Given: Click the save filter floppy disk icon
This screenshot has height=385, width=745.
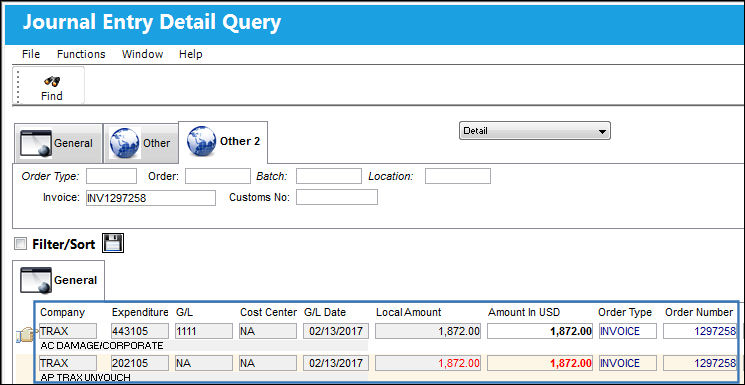Looking at the screenshot, I should click(114, 243).
